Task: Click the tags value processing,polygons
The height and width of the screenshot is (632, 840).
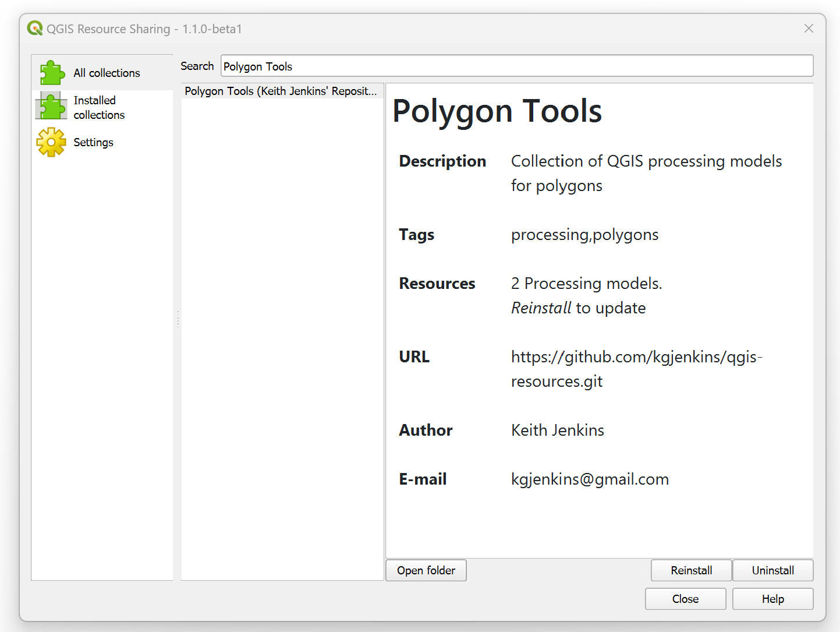Action: (584, 234)
